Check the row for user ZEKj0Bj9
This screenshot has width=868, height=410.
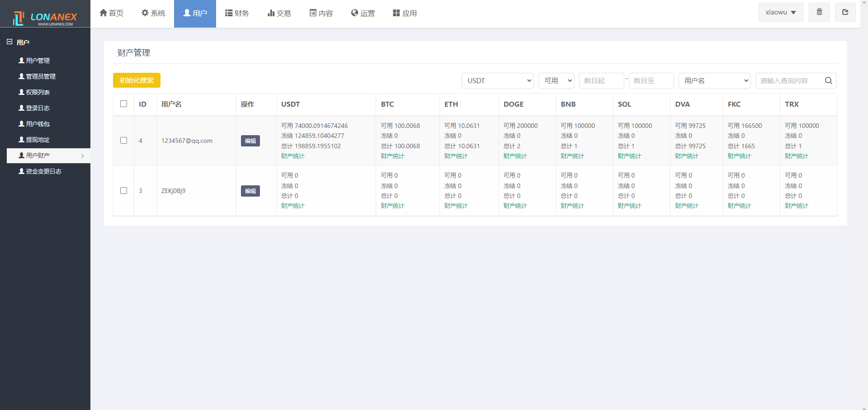123,191
